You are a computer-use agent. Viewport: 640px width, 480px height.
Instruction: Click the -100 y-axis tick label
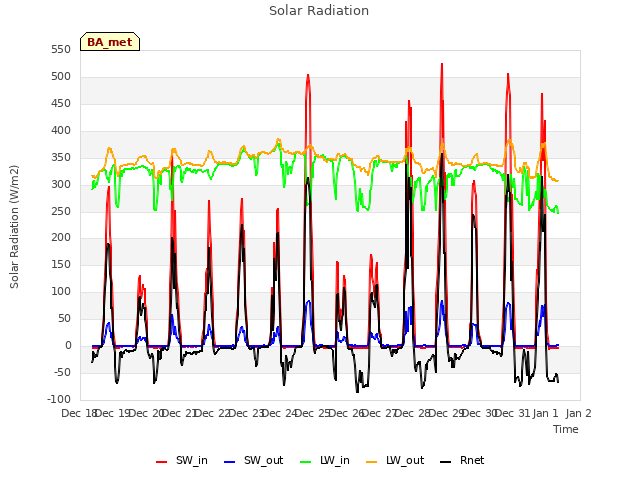(x=59, y=399)
